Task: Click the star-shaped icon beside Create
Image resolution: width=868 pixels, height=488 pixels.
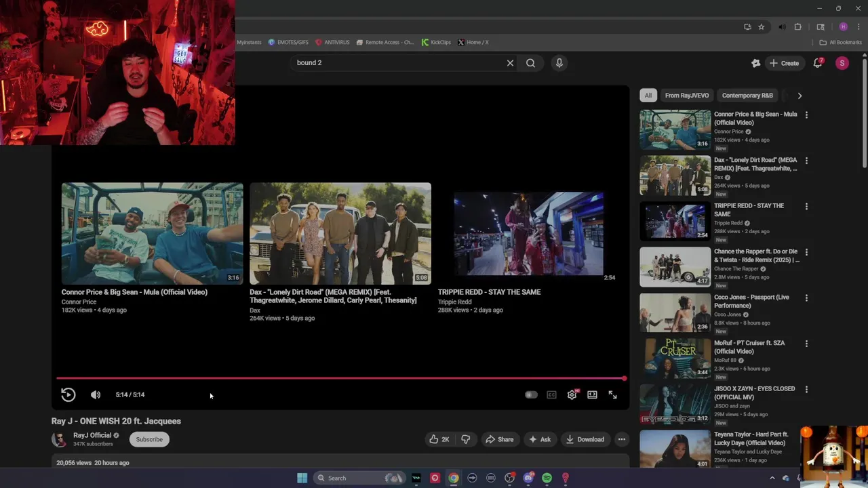Action: click(756, 63)
